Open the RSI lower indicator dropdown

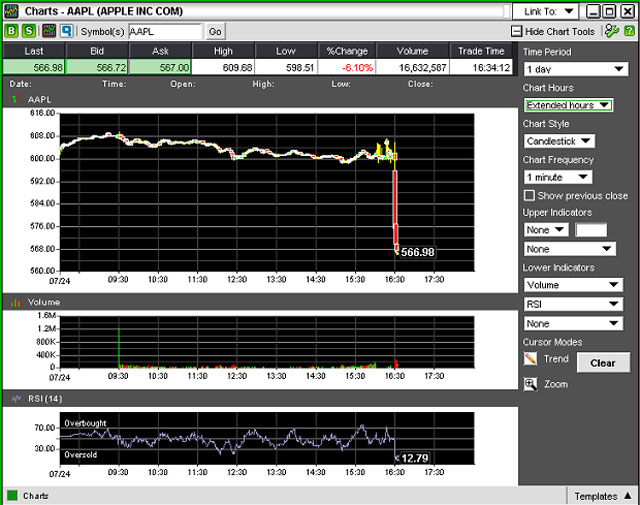point(572,304)
